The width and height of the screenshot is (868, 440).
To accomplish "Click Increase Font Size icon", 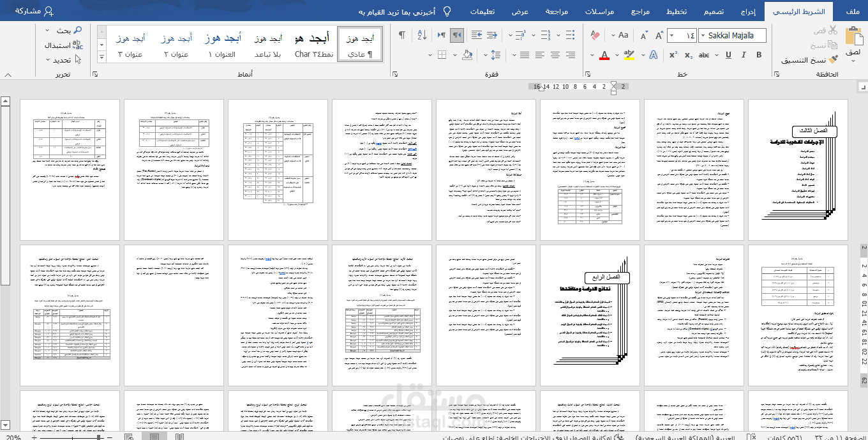I will click(659, 35).
